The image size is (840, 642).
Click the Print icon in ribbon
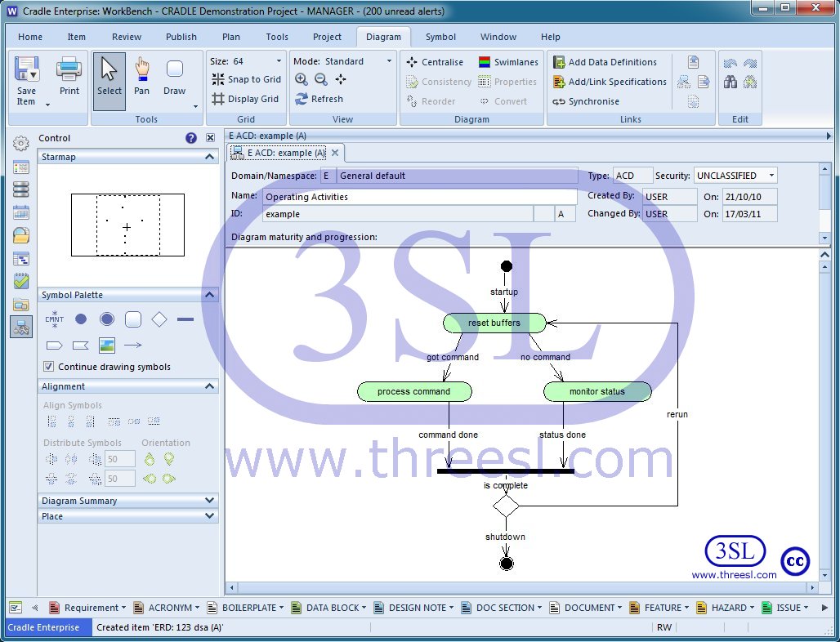pos(69,70)
